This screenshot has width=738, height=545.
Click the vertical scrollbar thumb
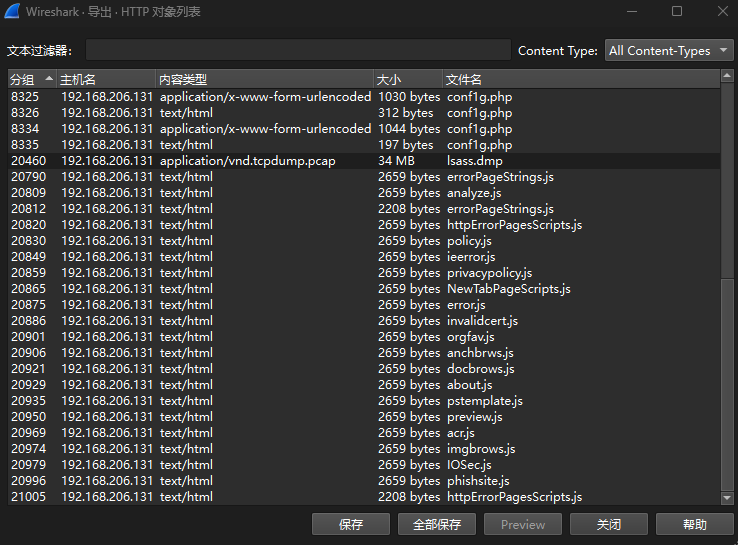[727, 385]
